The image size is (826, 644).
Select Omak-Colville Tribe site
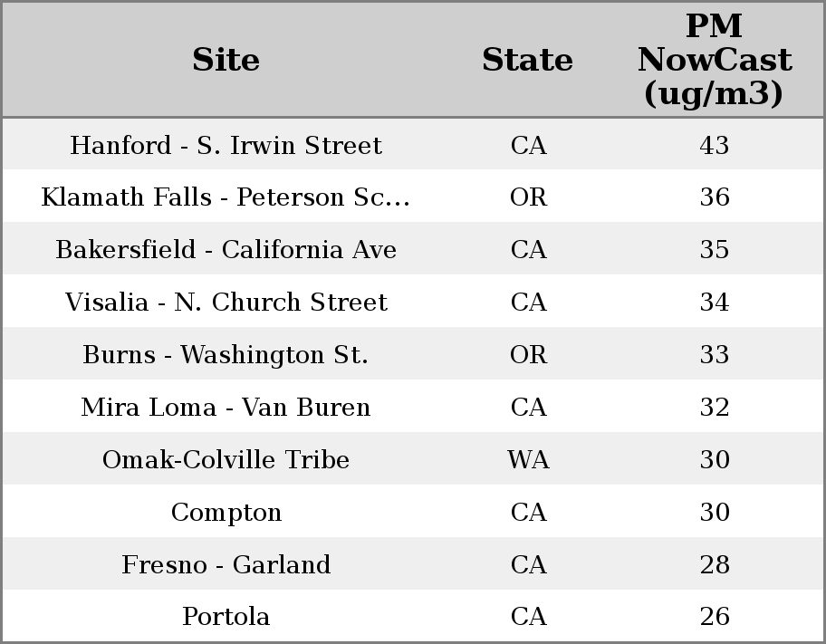point(226,460)
